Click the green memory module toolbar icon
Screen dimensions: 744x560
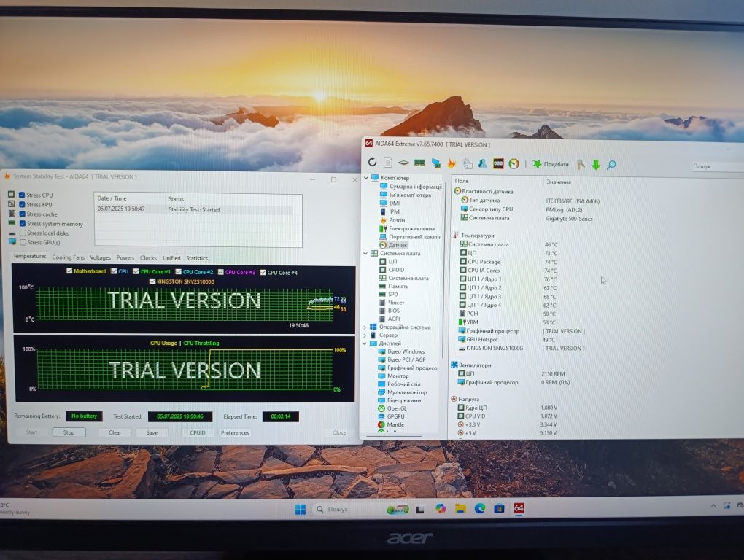(x=419, y=163)
